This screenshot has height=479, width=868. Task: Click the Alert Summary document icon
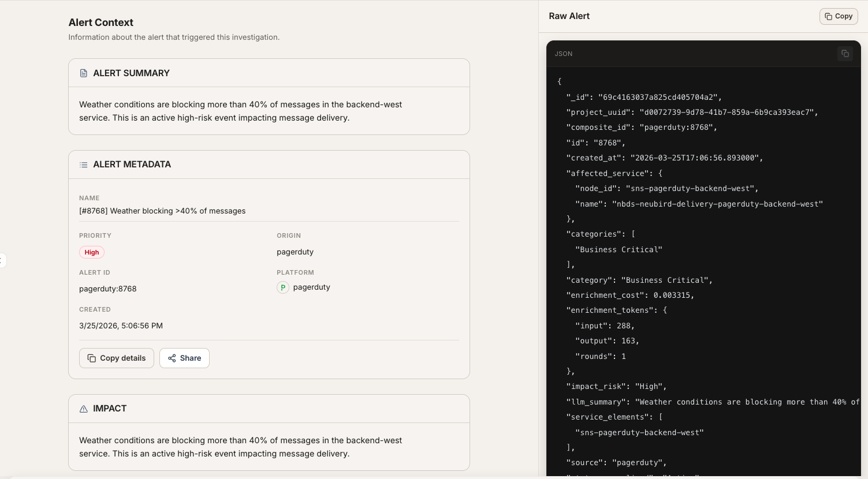coord(84,73)
